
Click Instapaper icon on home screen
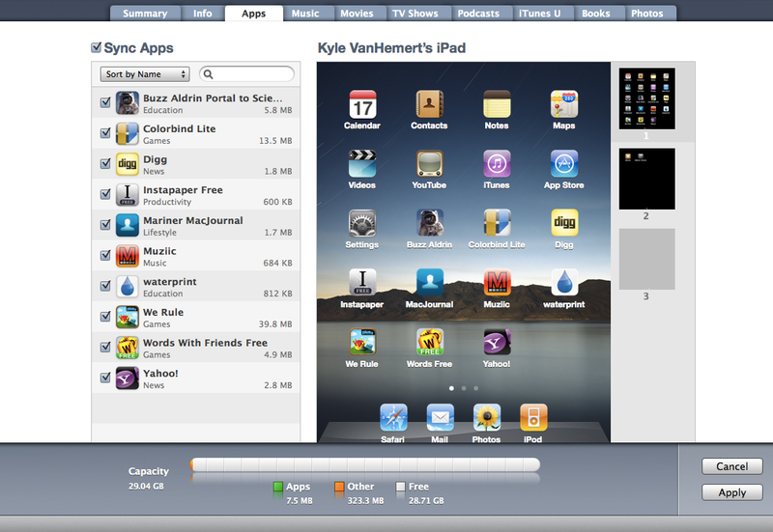(362, 283)
